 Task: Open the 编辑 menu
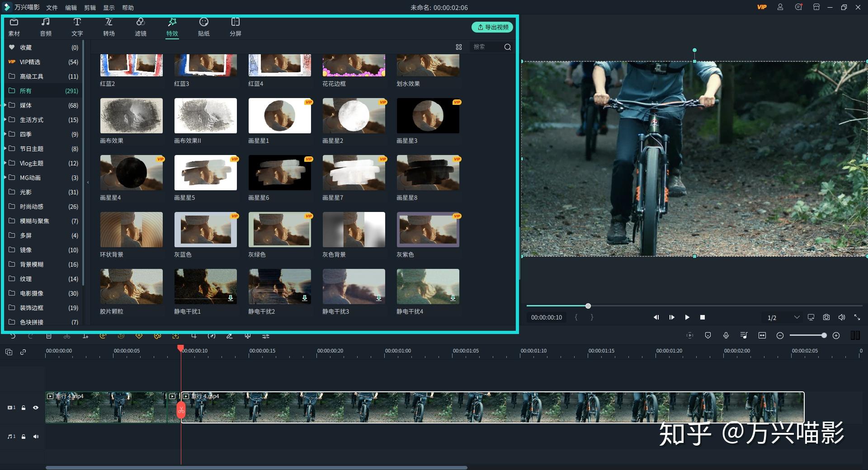[x=71, y=8]
